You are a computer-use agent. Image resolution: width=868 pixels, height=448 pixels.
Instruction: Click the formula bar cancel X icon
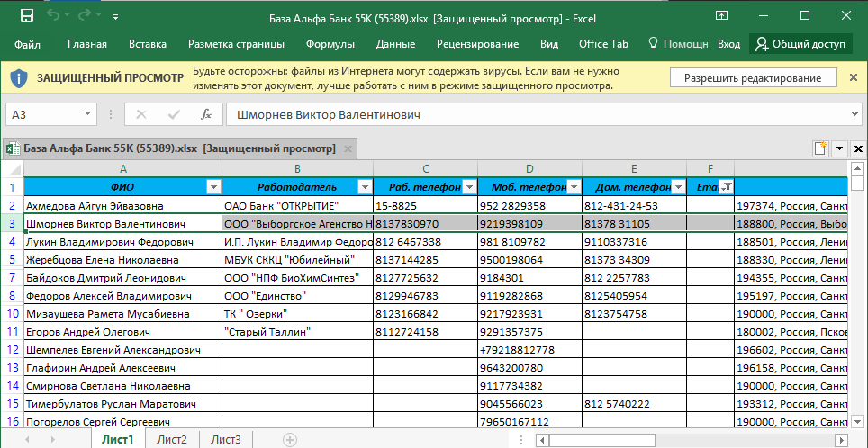click(141, 114)
